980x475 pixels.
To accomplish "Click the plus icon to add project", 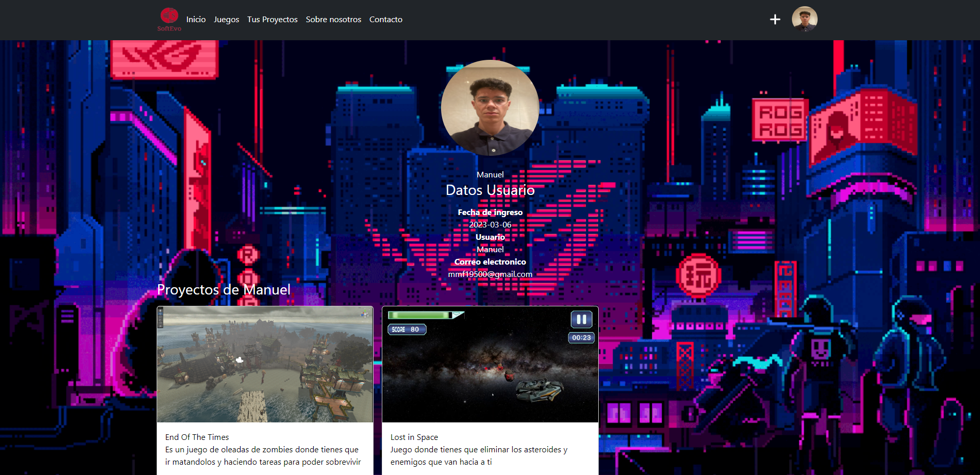I will pyautogui.click(x=775, y=20).
